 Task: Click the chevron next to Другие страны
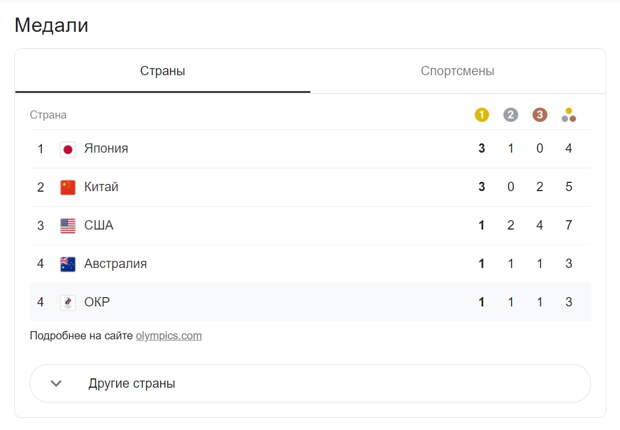click(x=56, y=383)
